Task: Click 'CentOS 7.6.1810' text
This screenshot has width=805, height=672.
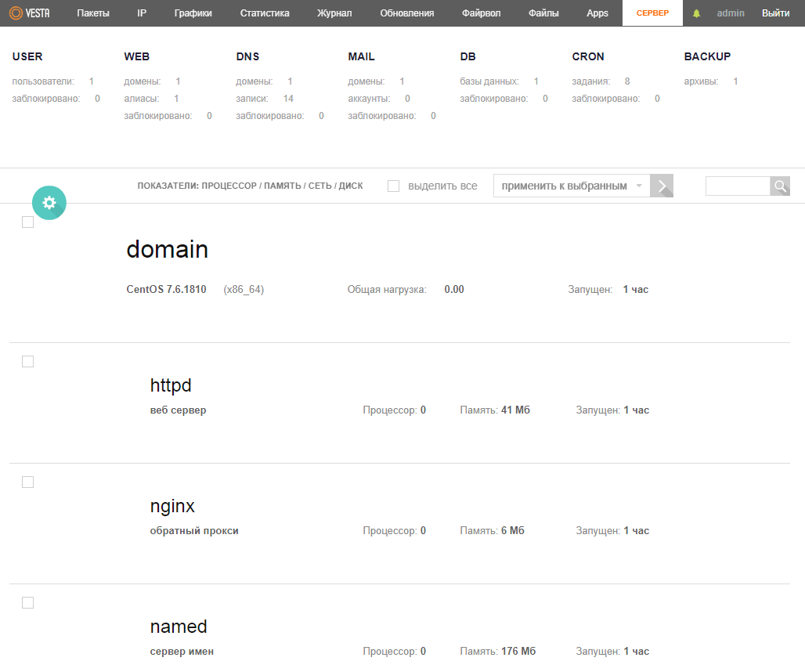Action: [166, 290]
